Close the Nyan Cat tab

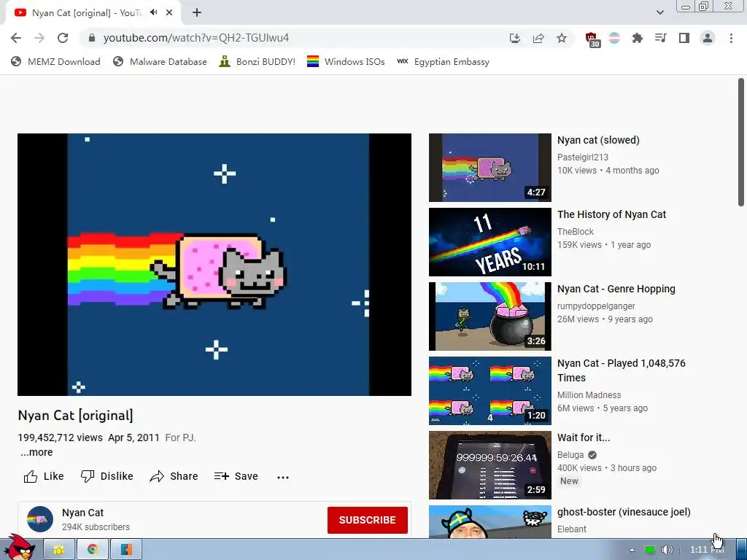click(x=169, y=13)
